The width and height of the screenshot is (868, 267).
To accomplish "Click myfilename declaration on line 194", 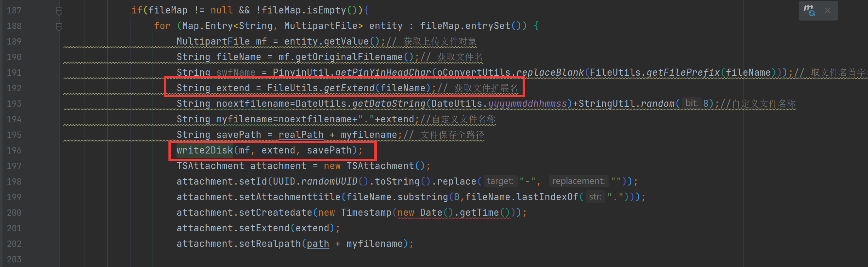I will pos(245,119).
